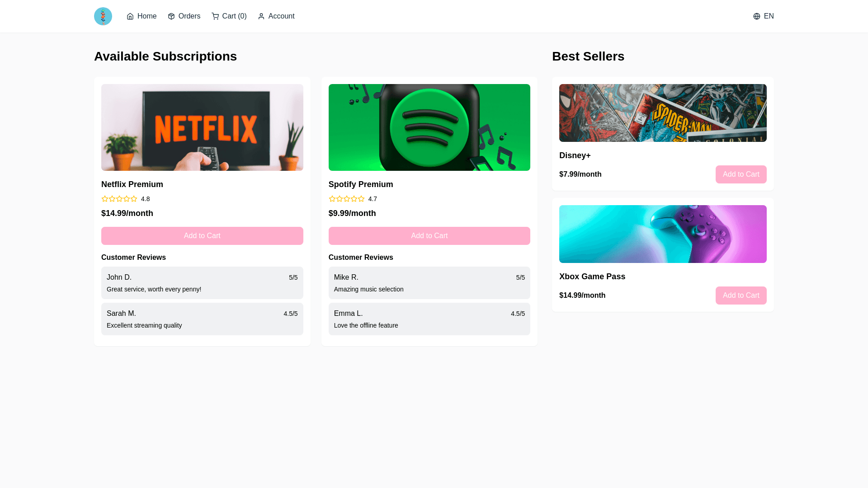Select John D.'s review card
This screenshot has width=868, height=488.
pyautogui.click(x=202, y=283)
